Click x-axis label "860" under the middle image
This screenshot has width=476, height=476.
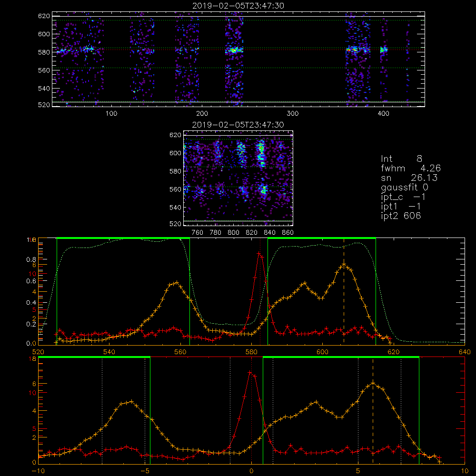288,233
